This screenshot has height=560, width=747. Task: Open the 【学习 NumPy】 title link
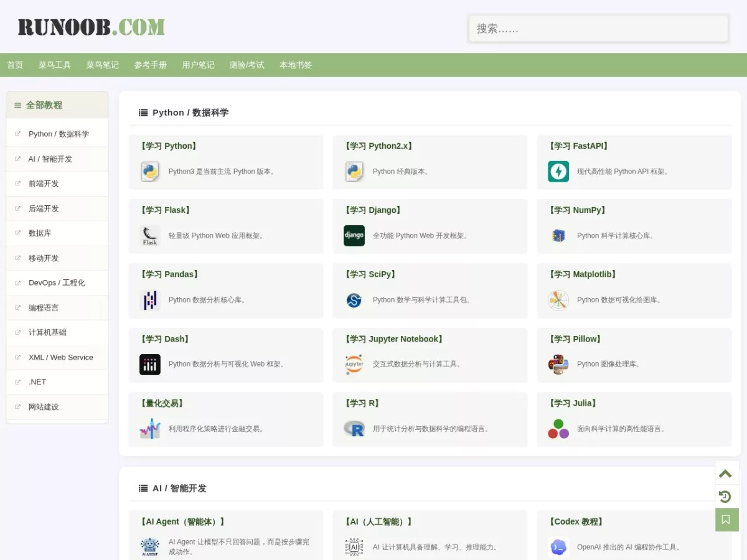click(x=577, y=210)
